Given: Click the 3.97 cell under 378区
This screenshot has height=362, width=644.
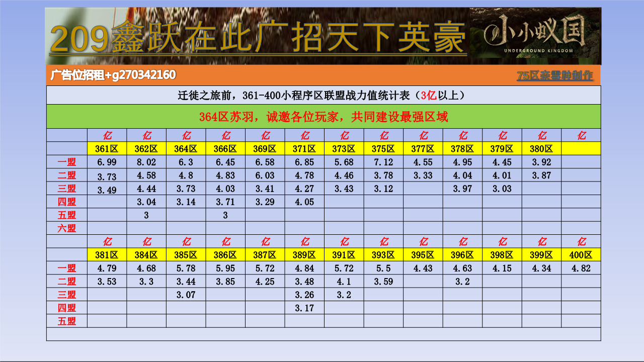Looking at the screenshot, I should pyautogui.click(x=462, y=189).
